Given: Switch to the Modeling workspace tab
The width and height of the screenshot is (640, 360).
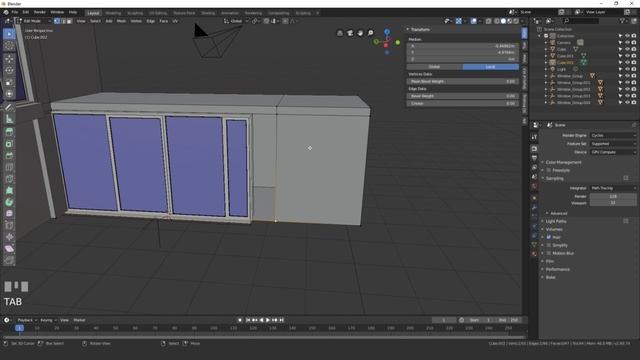Looking at the screenshot, I should click(x=113, y=13).
